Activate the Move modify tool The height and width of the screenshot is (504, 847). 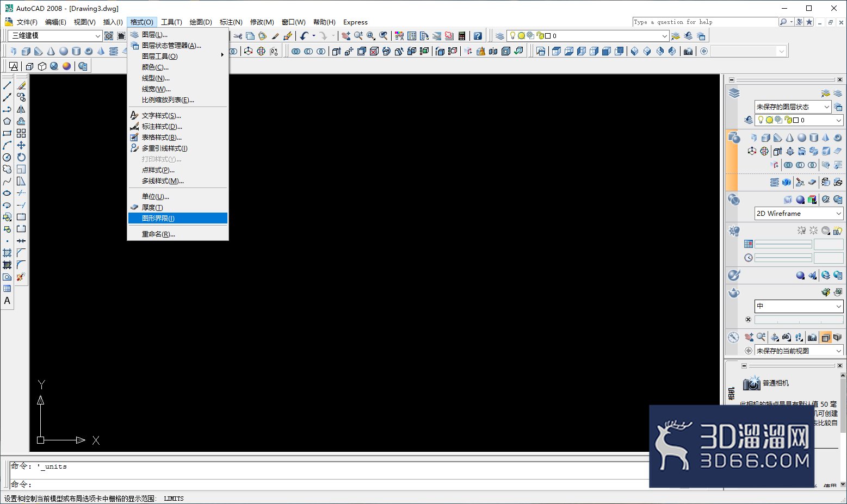pos(21,145)
